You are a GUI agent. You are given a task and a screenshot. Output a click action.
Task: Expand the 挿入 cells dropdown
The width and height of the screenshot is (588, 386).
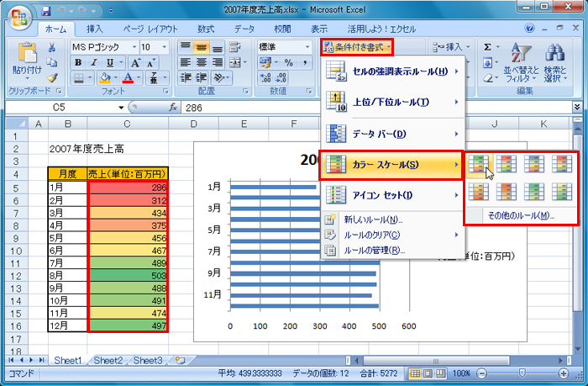click(469, 47)
